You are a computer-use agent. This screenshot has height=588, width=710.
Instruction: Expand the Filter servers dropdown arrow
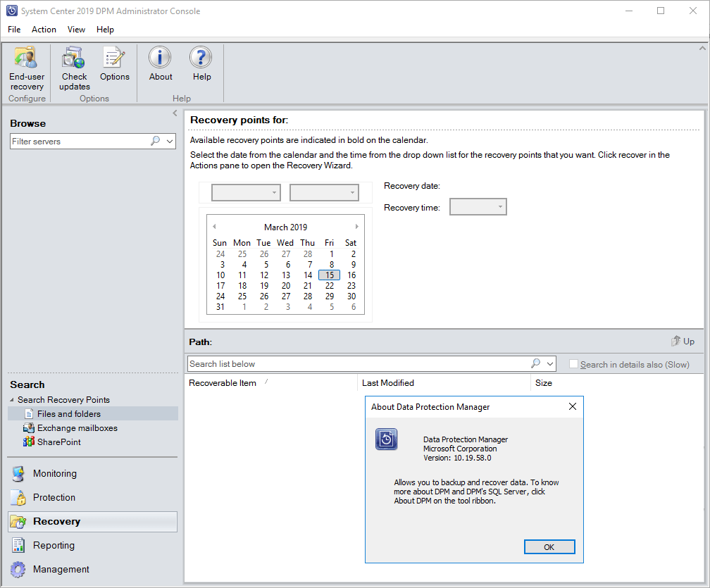170,142
